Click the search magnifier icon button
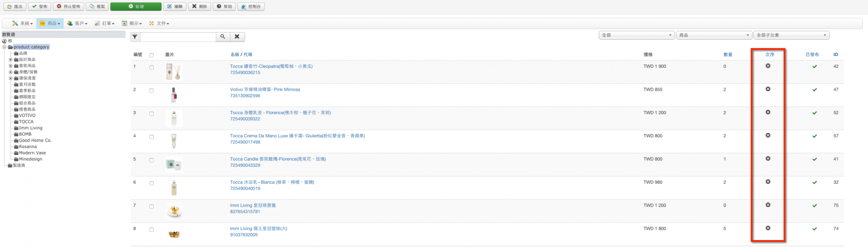The height and width of the screenshot is (247, 868). tap(223, 37)
